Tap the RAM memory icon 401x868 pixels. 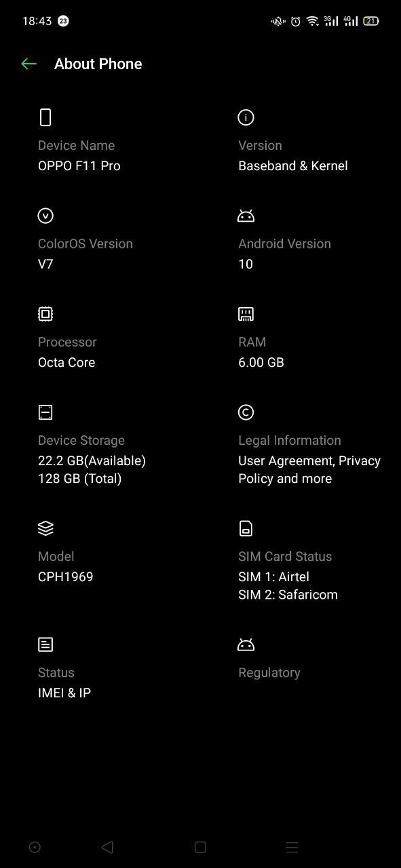(246, 314)
